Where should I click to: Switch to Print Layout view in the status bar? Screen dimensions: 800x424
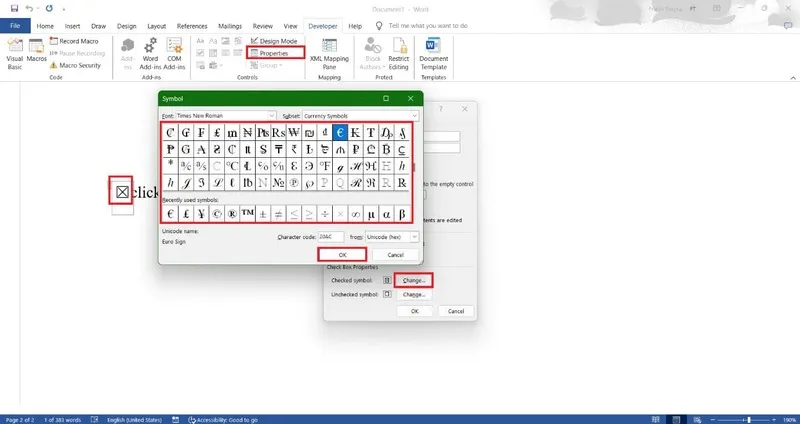tap(676, 420)
